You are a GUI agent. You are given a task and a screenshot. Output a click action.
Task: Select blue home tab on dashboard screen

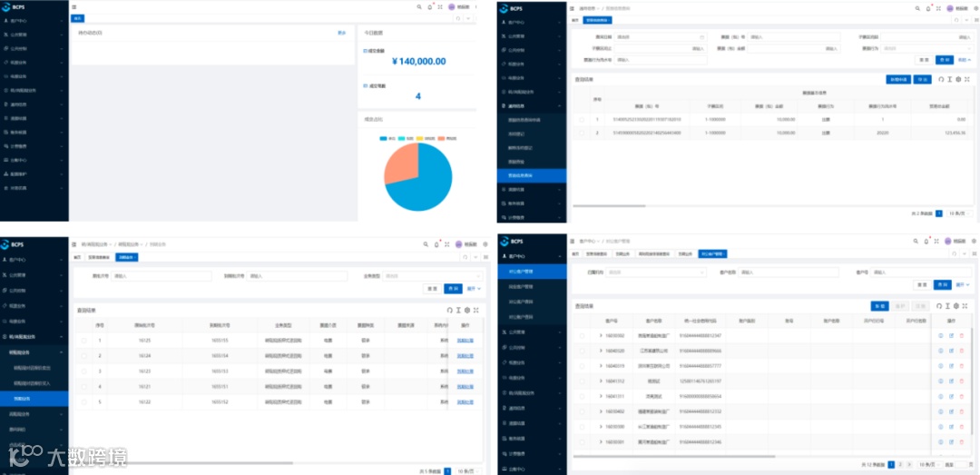pos(77,19)
